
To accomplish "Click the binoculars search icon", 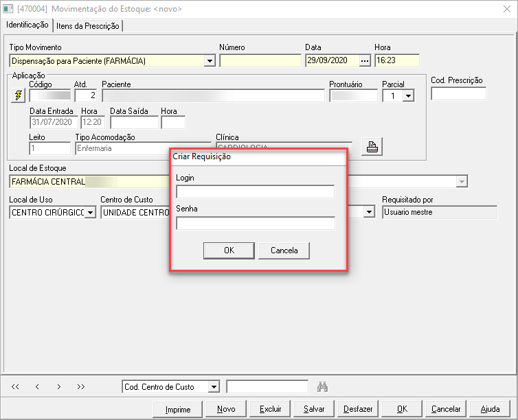I will click(x=322, y=386).
